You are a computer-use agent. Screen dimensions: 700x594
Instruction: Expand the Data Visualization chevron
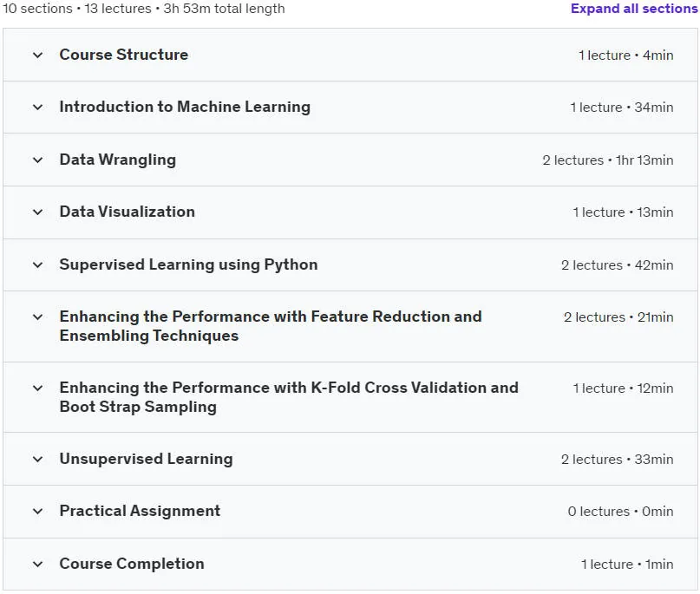tap(38, 212)
